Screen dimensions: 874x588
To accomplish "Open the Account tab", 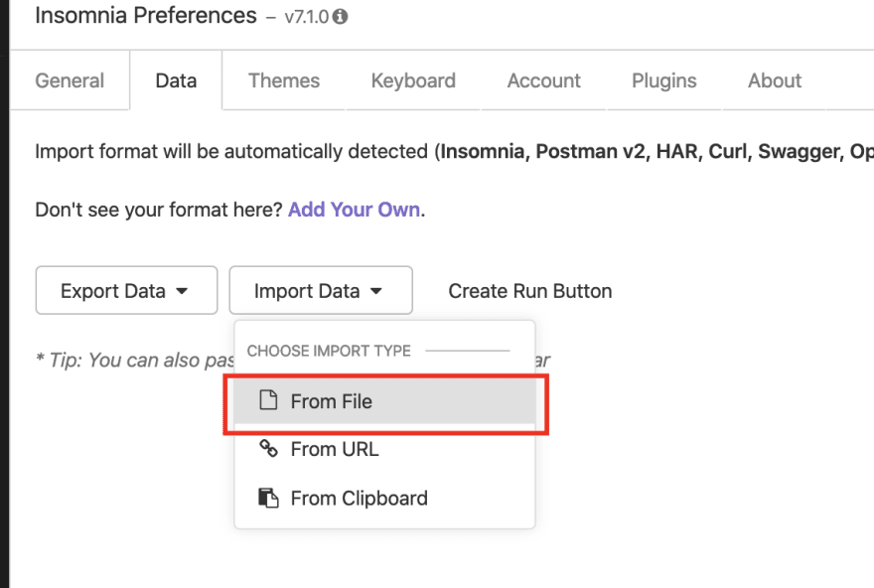I will click(544, 80).
